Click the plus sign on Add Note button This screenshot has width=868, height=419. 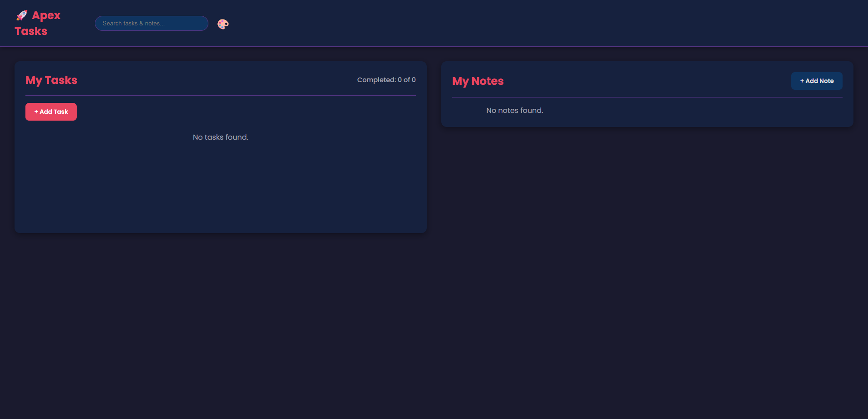[802, 81]
